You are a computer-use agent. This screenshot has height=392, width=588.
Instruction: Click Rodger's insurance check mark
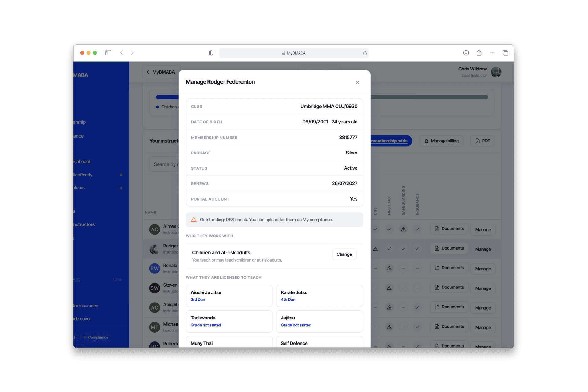pyautogui.click(x=417, y=249)
